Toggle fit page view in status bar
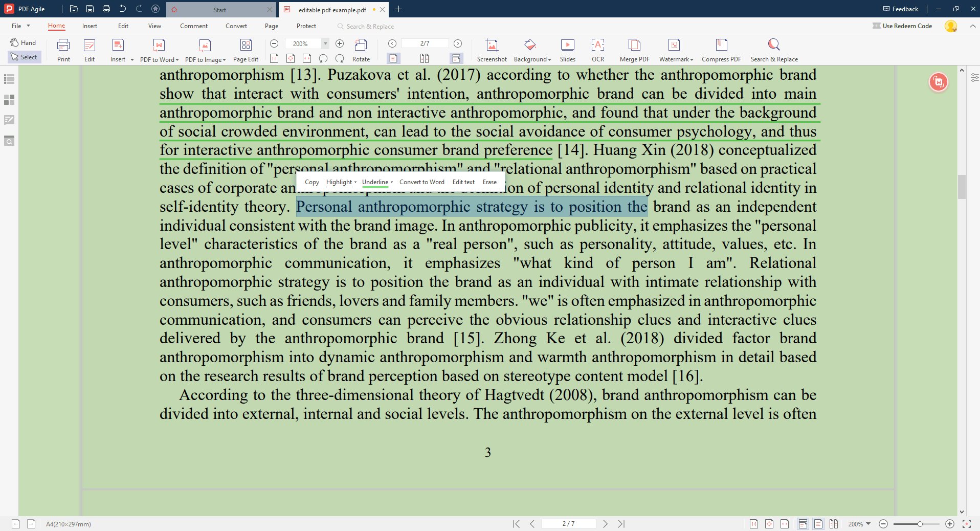Viewport: 980px width, 531px height. point(769,524)
